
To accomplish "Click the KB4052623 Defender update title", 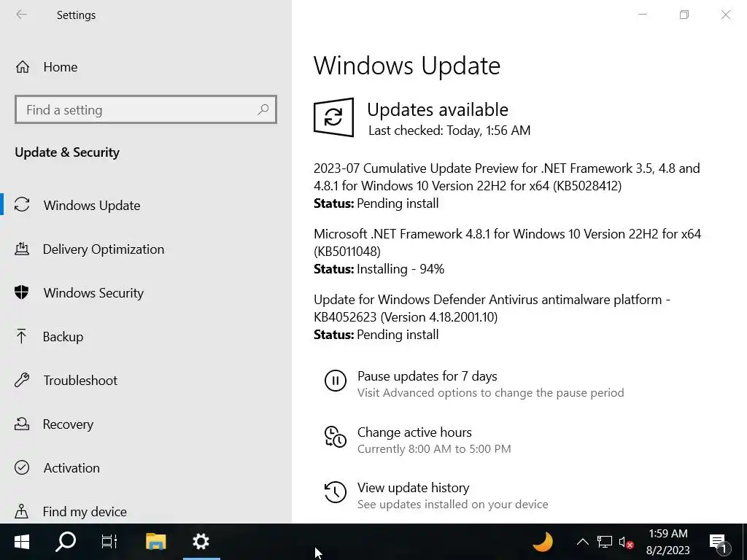I will pos(492,308).
